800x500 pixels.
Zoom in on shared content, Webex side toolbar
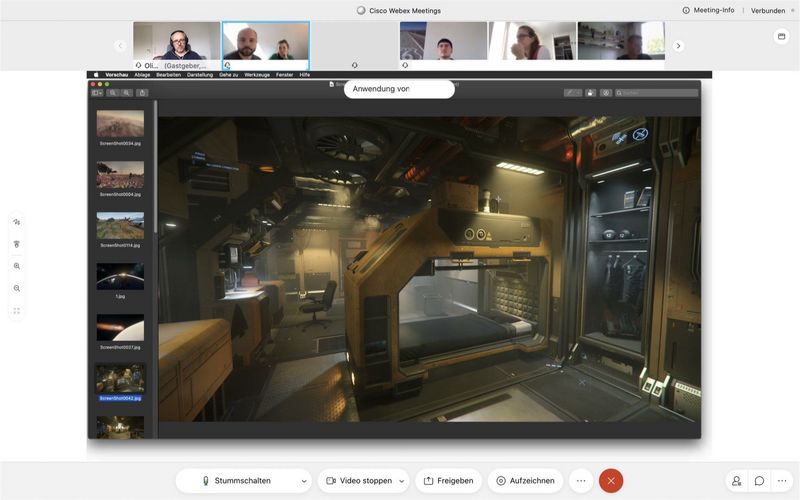tap(17, 266)
